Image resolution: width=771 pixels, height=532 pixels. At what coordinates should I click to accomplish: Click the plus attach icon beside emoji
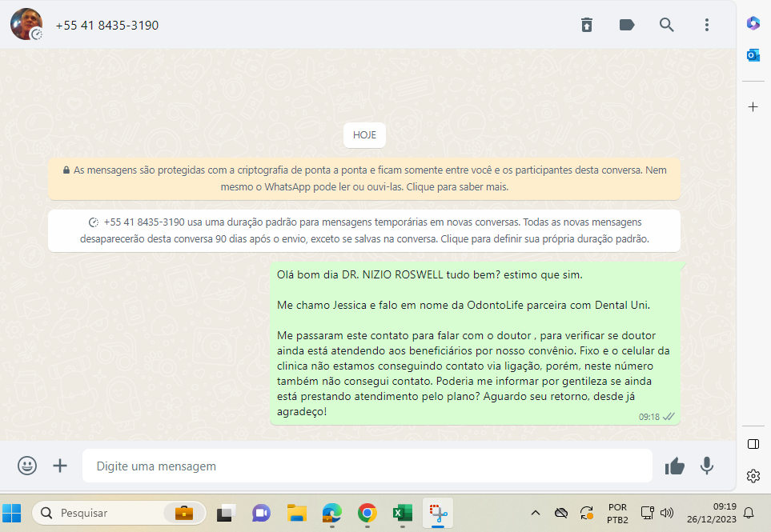coord(60,466)
